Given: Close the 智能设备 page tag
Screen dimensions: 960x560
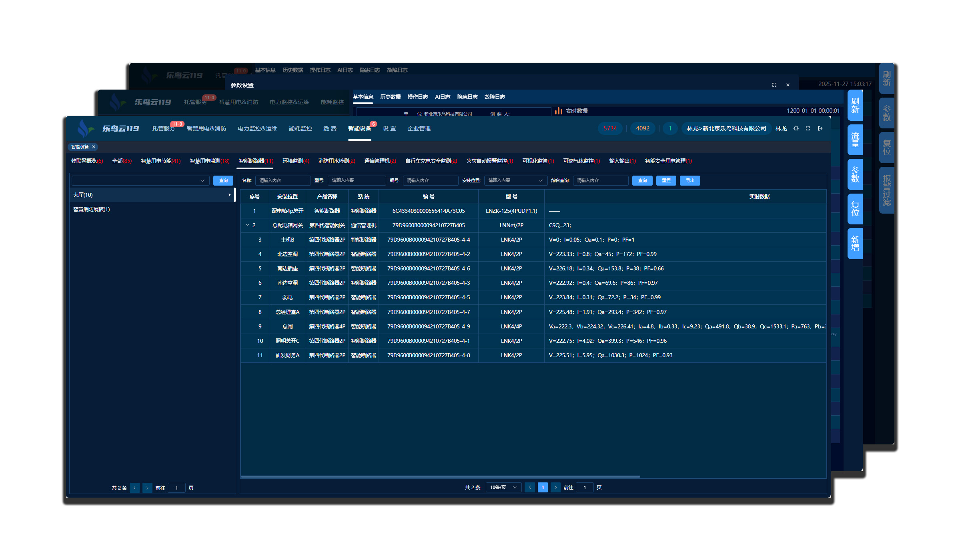Looking at the screenshot, I should (94, 147).
